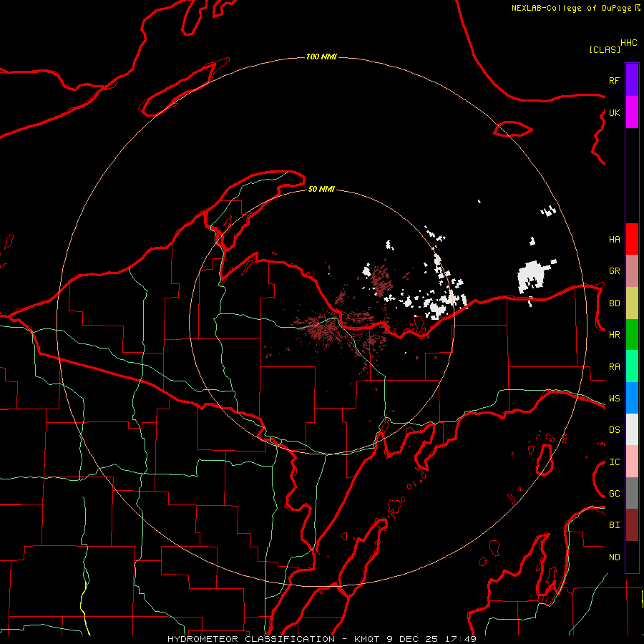Click the [CLAS] legend header

point(605,49)
